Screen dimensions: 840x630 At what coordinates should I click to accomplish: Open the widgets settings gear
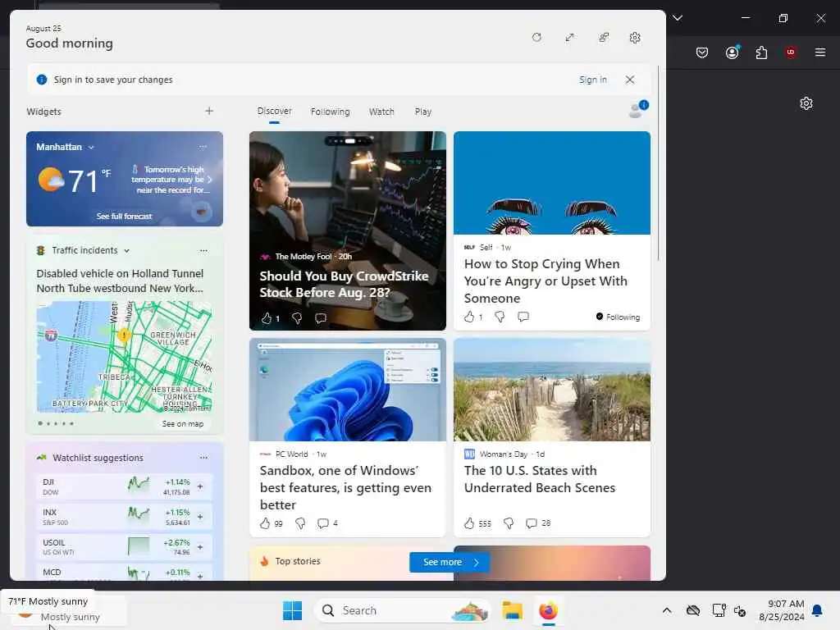click(635, 38)
